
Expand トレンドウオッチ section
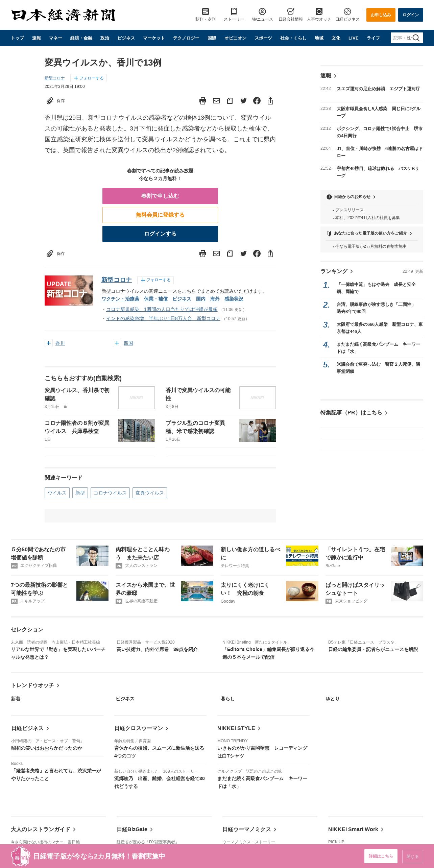pyautogui.click(x=58, y=685)
